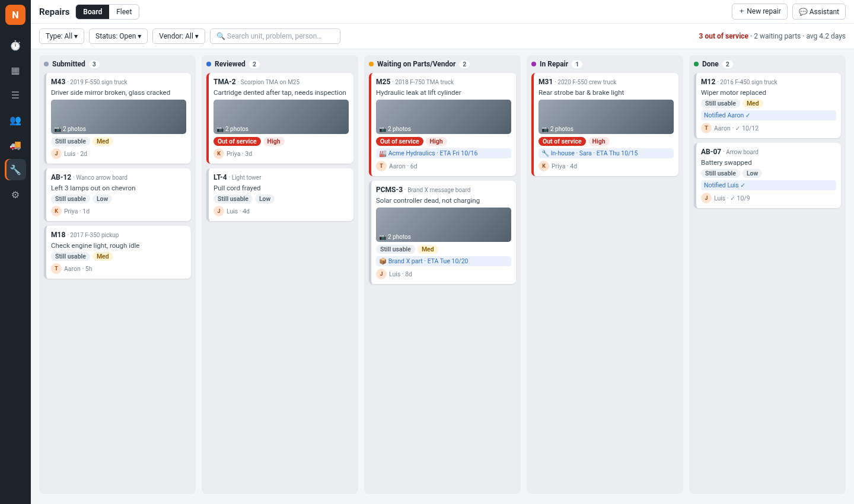Click Luis's avatar on the LT-4 card
The image size is (854, 504).
(x=219, y=211)
